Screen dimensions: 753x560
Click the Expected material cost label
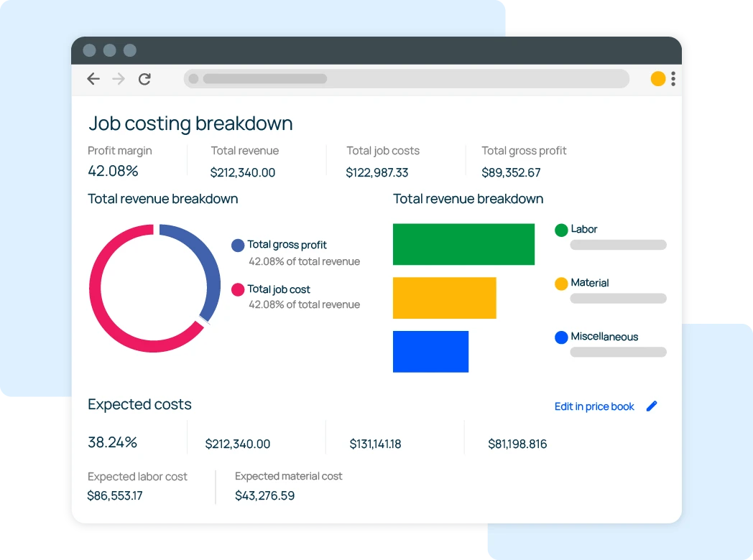tap(289, 476)
